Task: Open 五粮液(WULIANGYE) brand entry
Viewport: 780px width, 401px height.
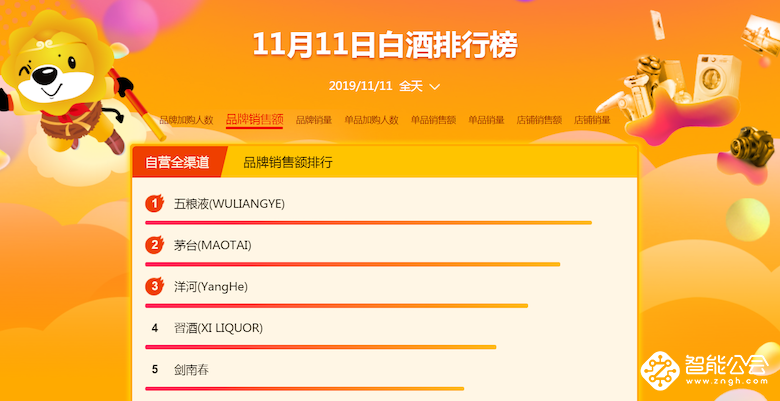Action: (229, 204)
